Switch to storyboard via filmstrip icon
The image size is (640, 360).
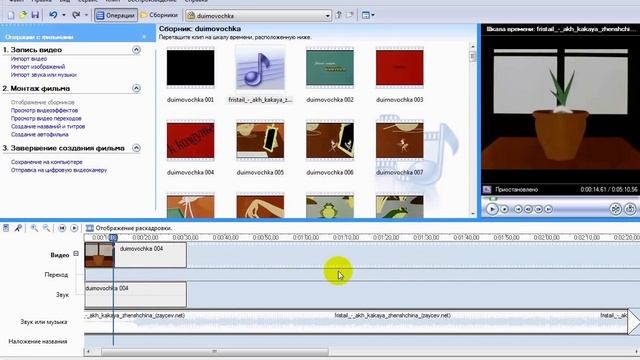click(90, 228)
